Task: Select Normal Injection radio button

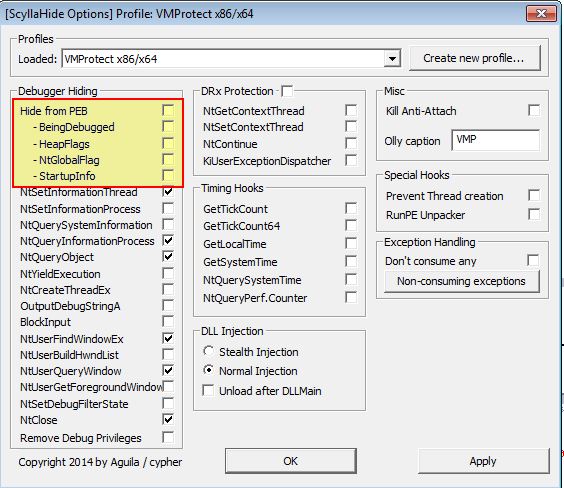Action: tap(209, 370)
